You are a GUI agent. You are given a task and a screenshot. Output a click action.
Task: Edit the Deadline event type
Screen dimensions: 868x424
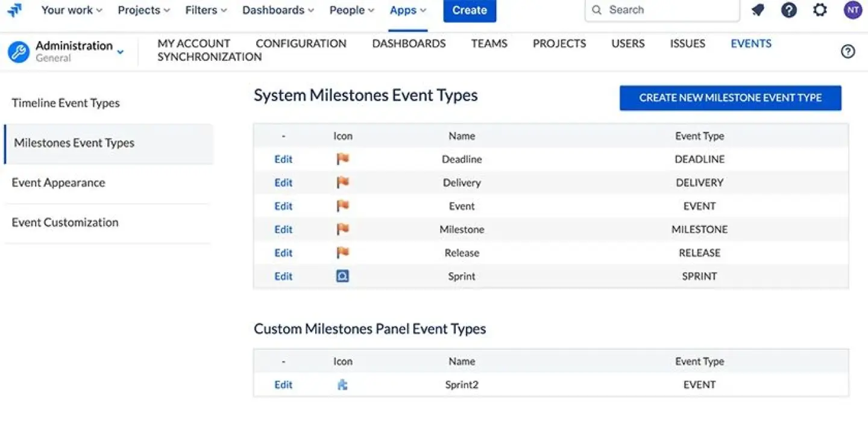coord(283,159)
